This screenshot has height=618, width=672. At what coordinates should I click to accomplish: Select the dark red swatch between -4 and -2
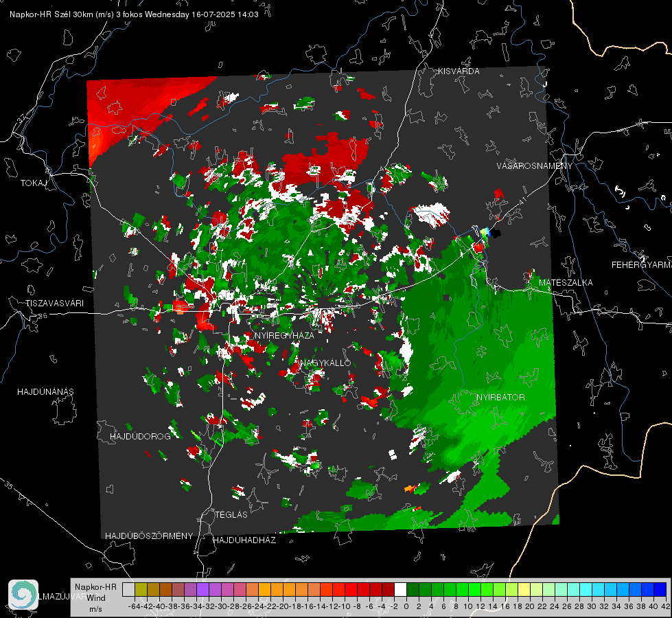click(388, 589)
